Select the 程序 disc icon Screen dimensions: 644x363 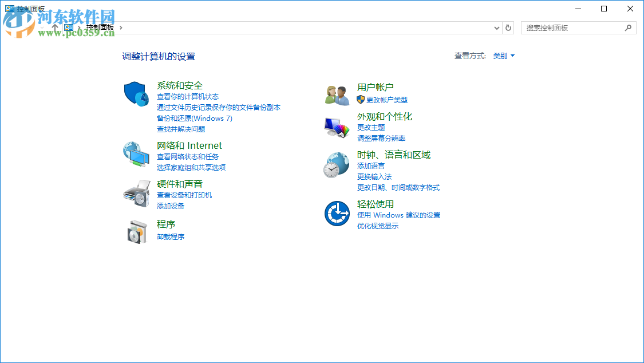[136, 231]
